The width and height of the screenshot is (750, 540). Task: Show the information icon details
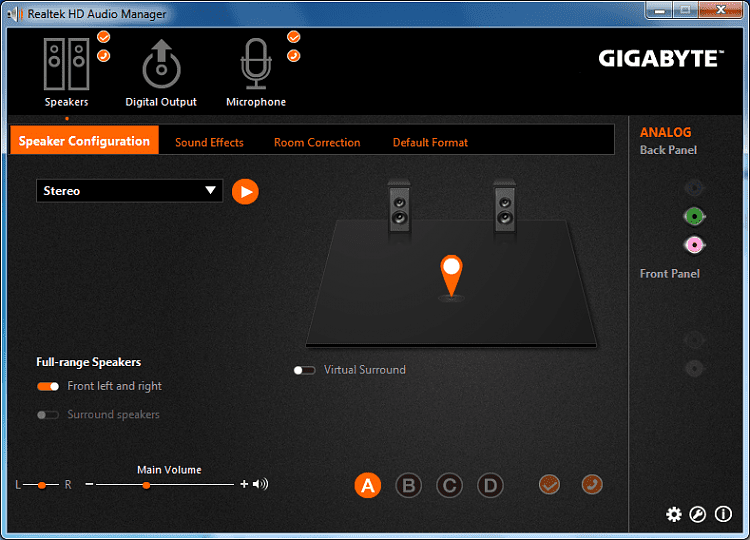[723, 514]
